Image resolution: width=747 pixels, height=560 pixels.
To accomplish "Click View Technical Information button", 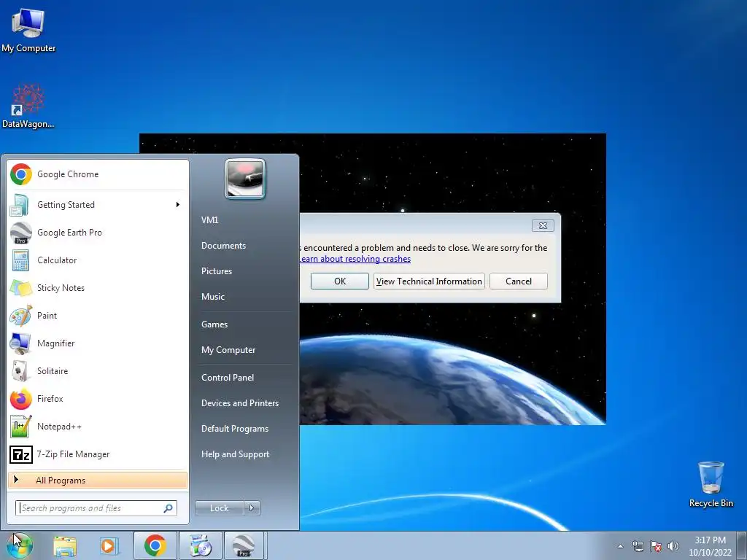I will coord(429,281).
